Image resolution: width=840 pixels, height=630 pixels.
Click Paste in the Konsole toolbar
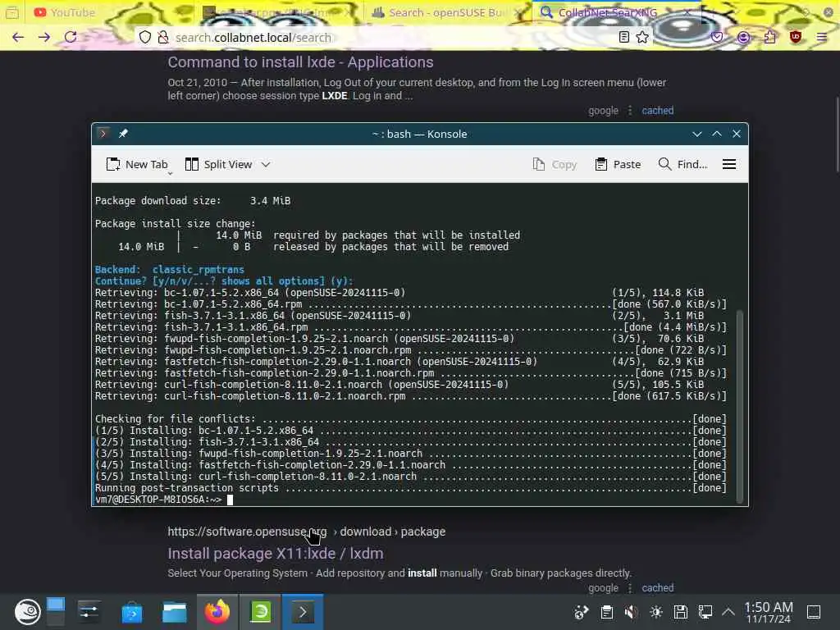(618, 164)
